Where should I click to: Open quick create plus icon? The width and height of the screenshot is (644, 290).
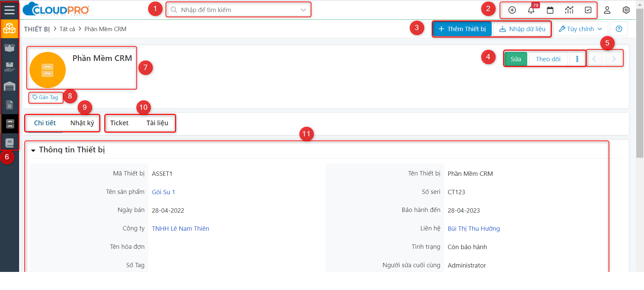512,10
